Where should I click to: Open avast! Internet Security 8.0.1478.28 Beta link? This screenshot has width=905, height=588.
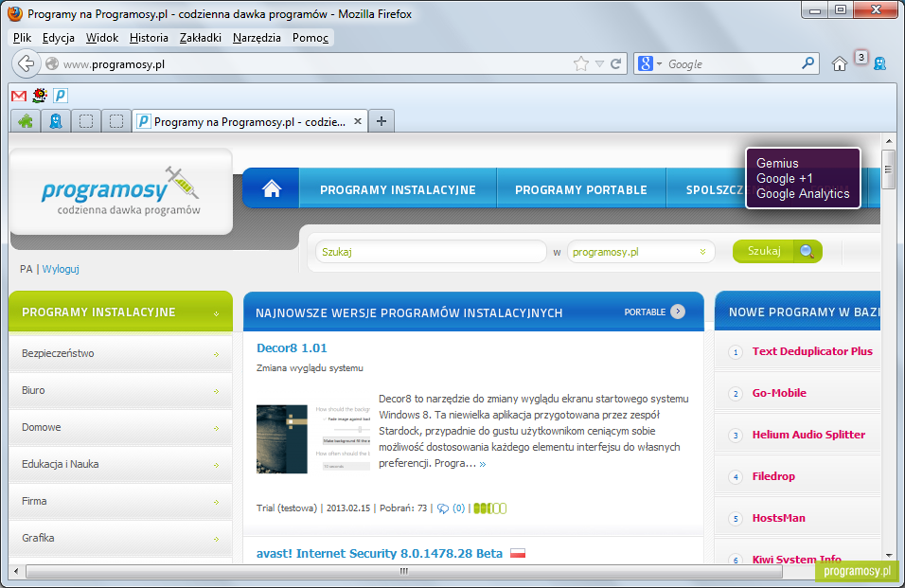(380, 553)
